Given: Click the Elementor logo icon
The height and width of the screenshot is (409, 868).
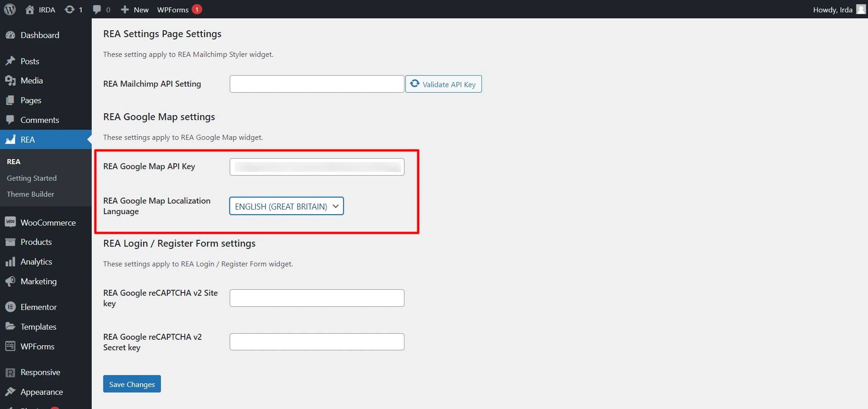Looking at the screenshot, I should 11,307.
